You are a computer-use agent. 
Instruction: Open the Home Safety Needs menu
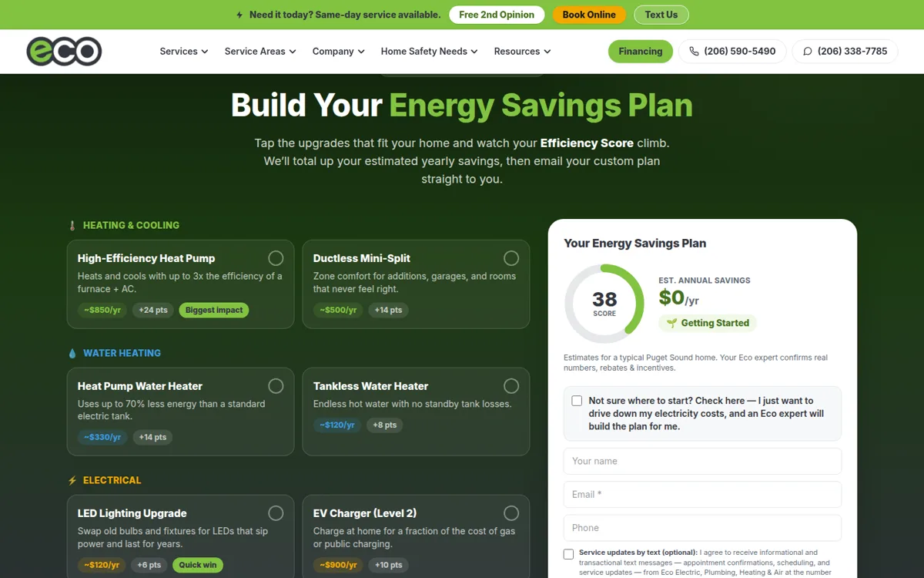tap(430, 52)
